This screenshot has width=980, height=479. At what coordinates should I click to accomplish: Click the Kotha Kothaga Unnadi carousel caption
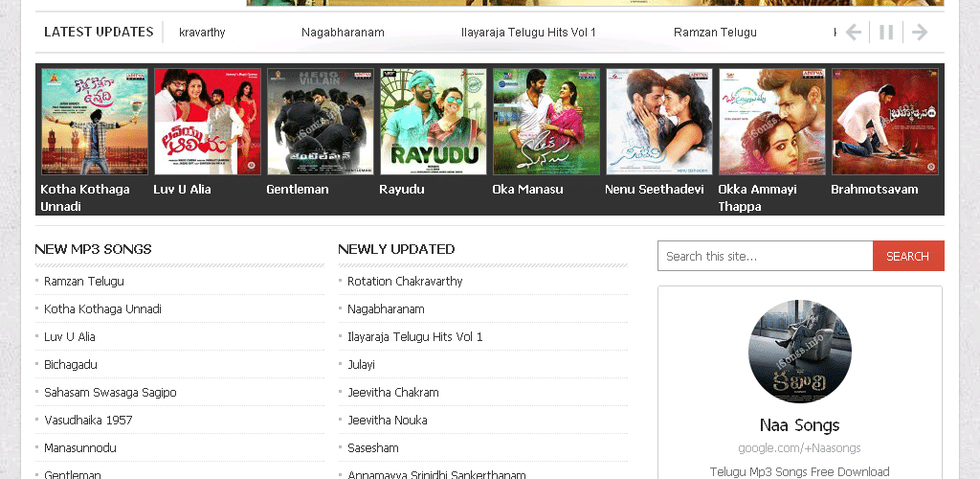coord(85,197)
